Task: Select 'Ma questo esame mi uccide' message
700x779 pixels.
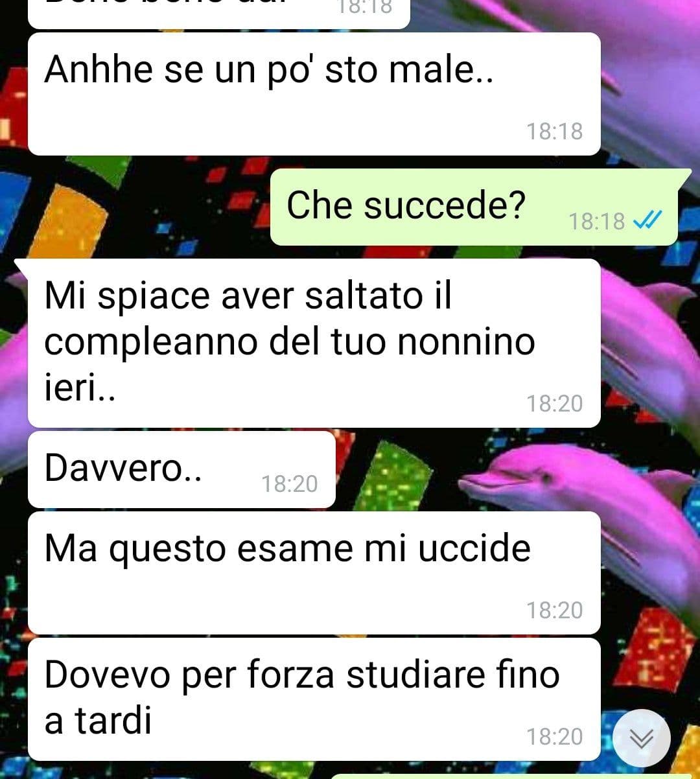Action: [314, 573]
